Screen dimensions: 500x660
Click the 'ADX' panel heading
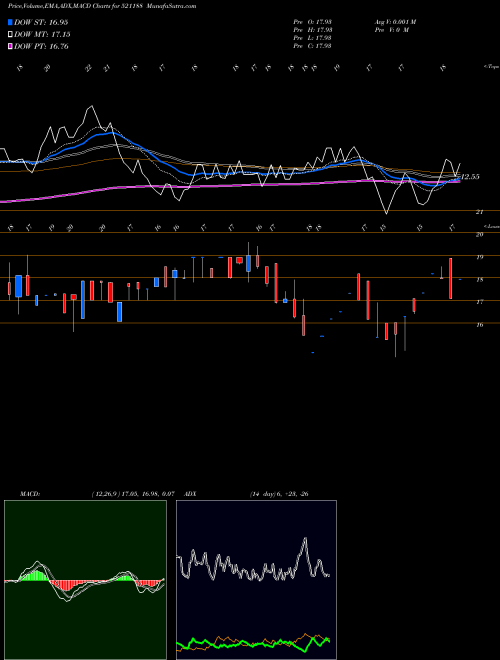(191, 494)
